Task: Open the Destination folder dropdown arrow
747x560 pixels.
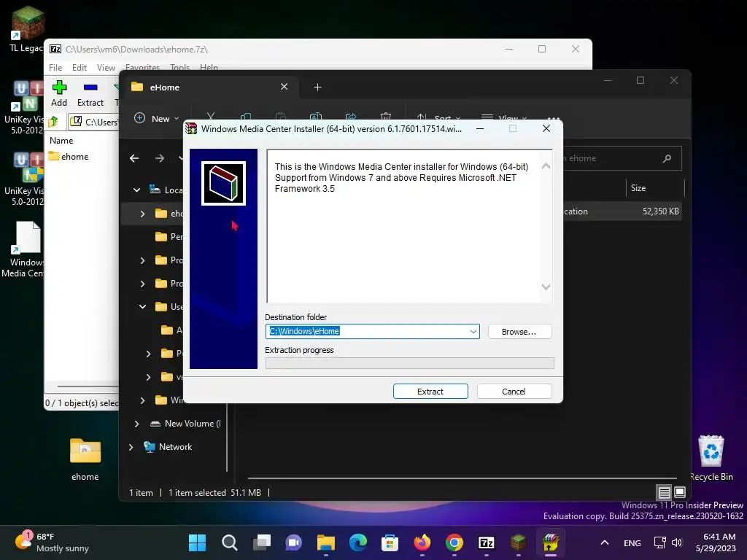Action: (x=473, y=332)
